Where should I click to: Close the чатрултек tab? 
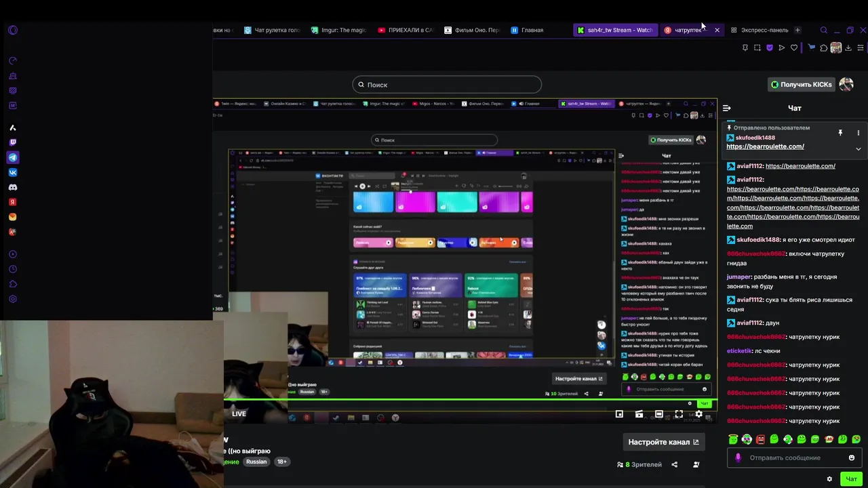pyautogui.click(x=717, y=30)
